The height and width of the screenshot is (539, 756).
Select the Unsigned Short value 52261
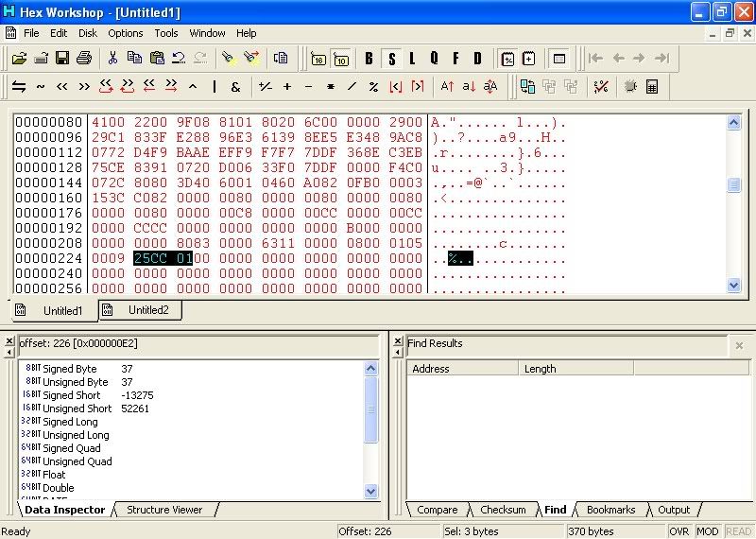point(135,409)
